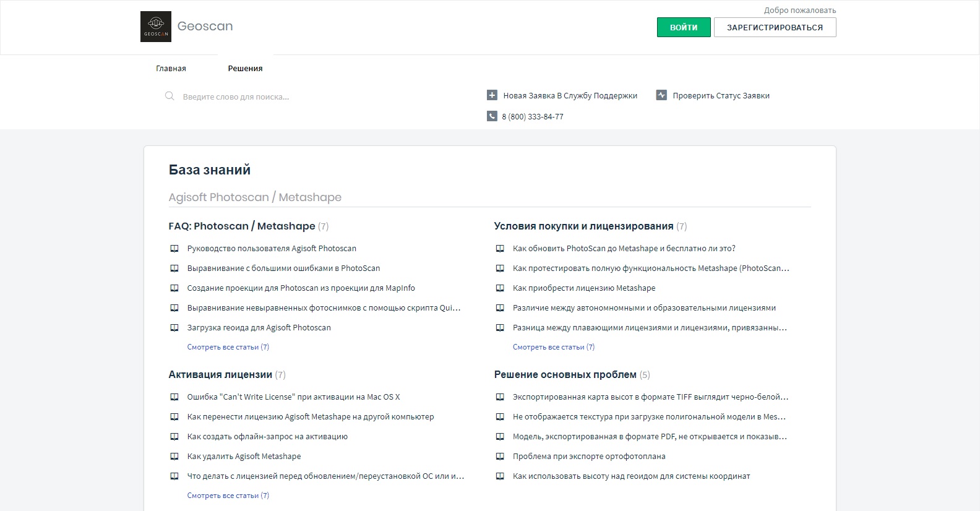Screen dimensions: 980x511
Task: Open article Выравнивание с большими ошибками в PhotoScan
Action: coord(283,268)
